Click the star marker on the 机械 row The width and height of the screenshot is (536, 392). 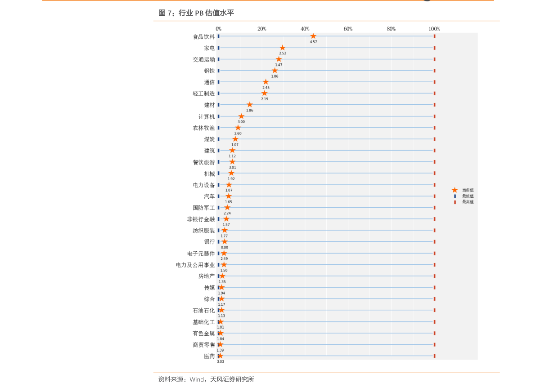pos(231,173)
